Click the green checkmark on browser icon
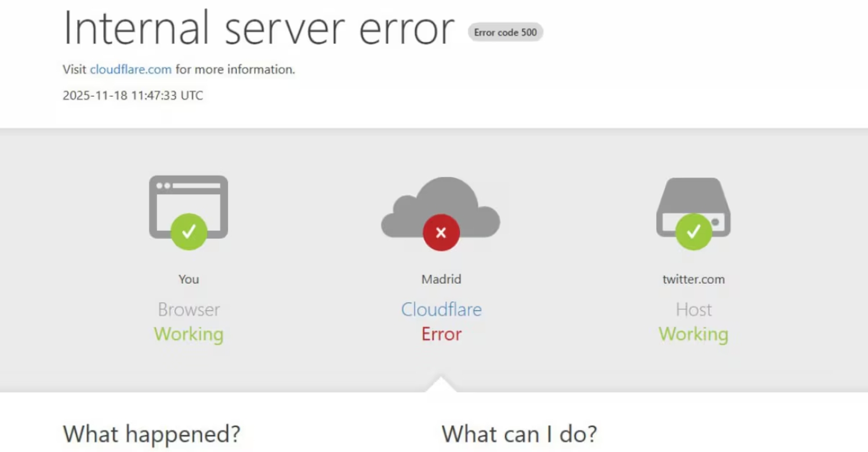Viewport: 868px width, 452px height. tap(188, 232)
